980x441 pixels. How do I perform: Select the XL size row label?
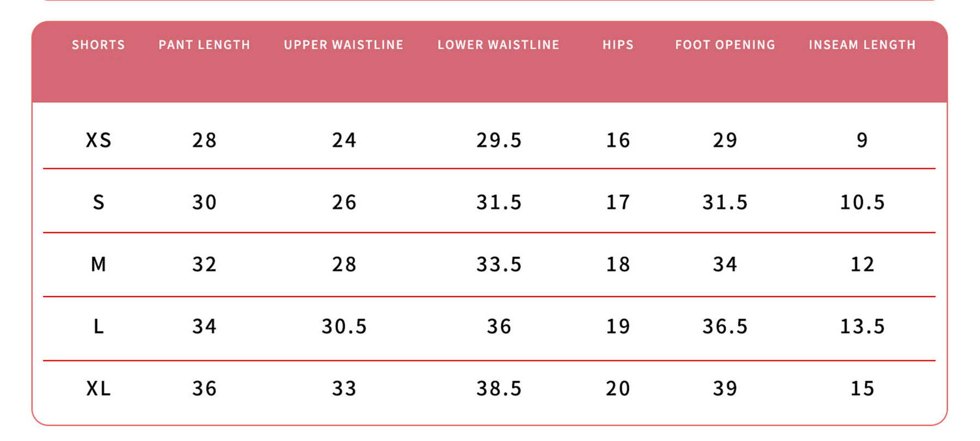point(99,389)
